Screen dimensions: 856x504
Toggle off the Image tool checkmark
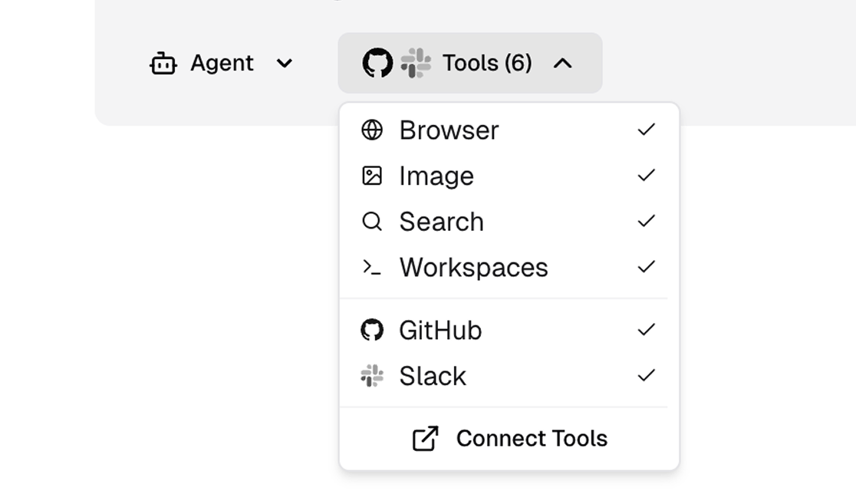(x=647, y=176)
